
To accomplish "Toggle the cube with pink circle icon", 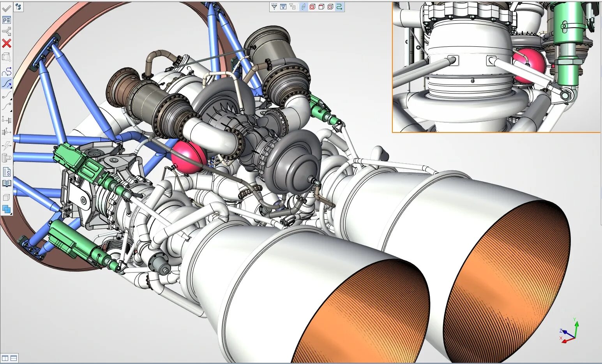I will pyautogui.click(x=330, y=7).
